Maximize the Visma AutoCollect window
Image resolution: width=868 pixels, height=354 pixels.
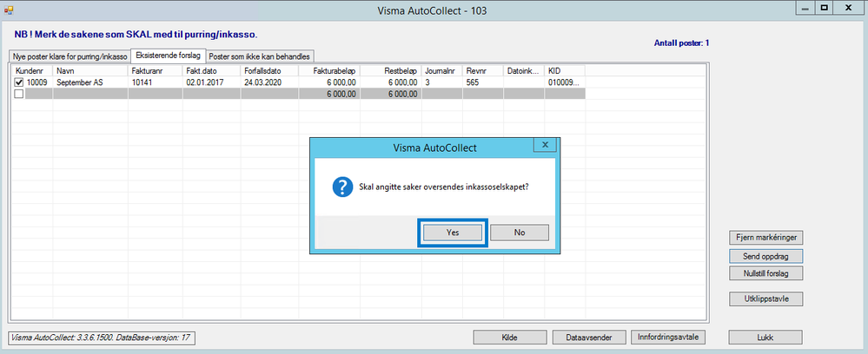(x=825, y=9)
